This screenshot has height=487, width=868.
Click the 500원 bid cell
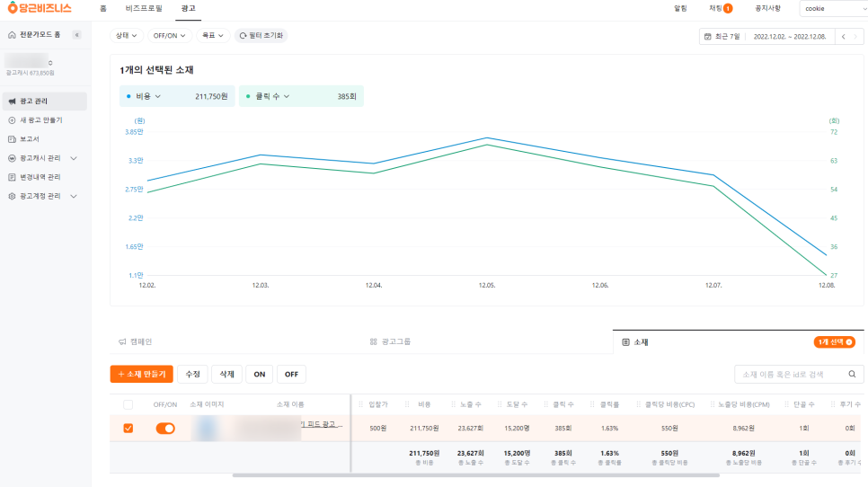[x=378, y=429]
